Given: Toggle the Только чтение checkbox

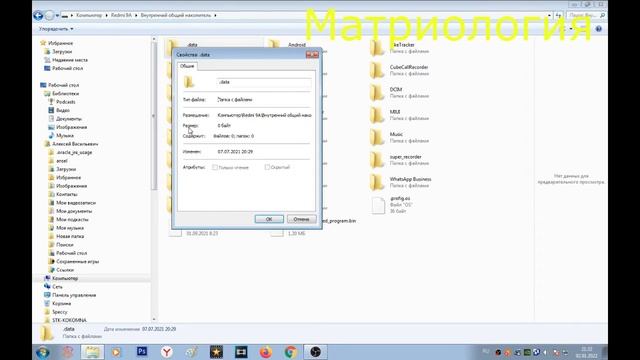Looking at the screenshot, I should point(215,167).
